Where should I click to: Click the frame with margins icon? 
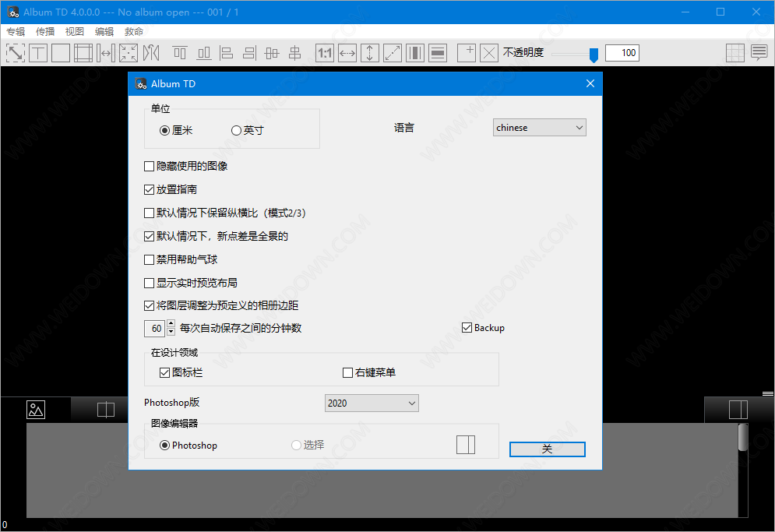(x=83, y=53)
